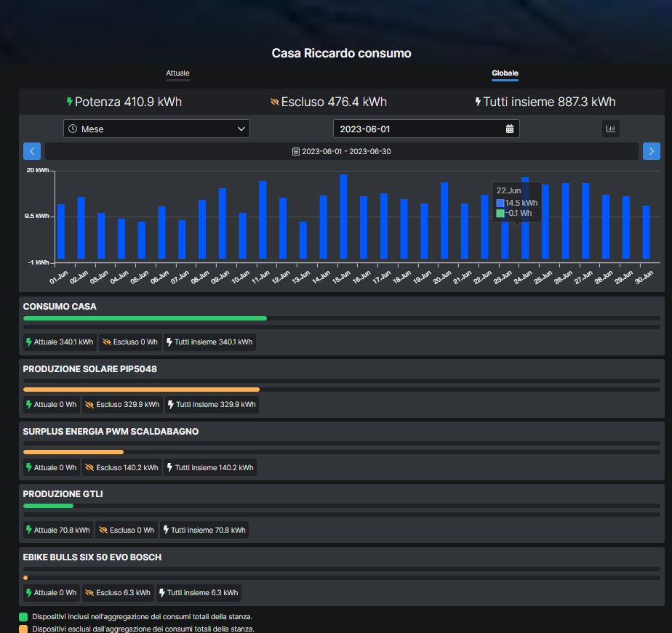Click the white bolt icon beside Tutti insieme
The image size is (672, 633).
[478, 102]
